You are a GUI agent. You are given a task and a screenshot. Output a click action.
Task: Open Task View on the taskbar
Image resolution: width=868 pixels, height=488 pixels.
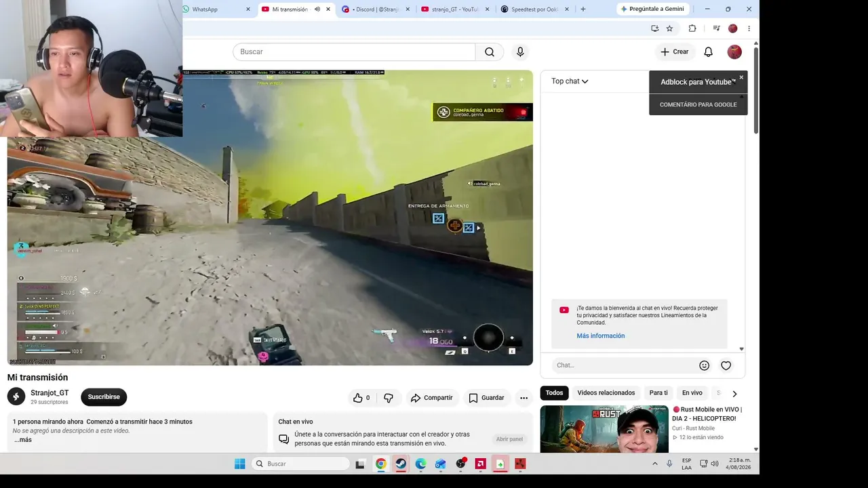360,464
